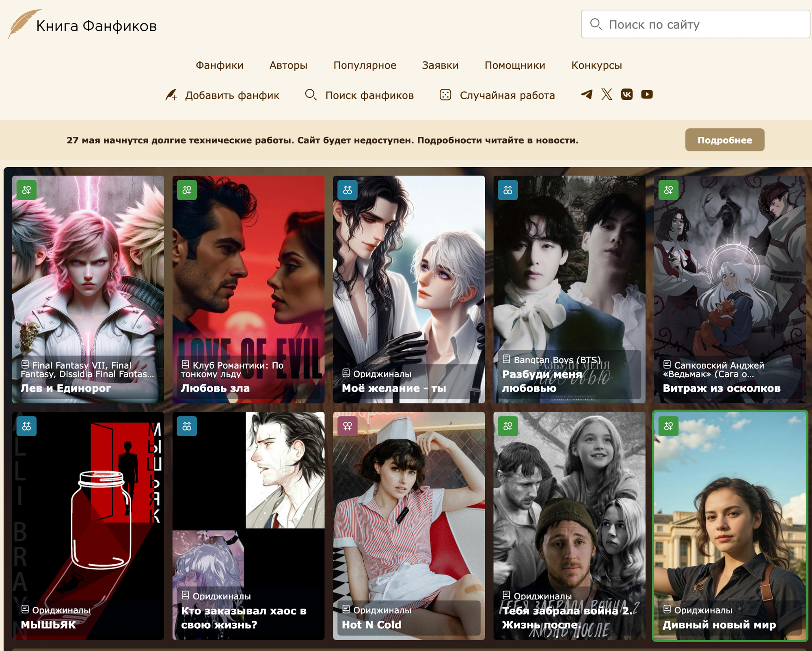Click the Добавить фанфик link
Screen dimensions: 812x651
(231, 95)
